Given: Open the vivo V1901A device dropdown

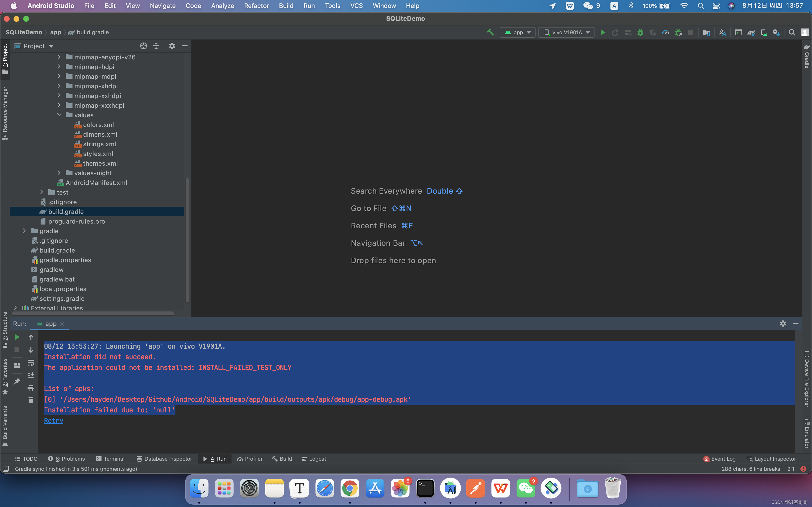Looking at the screenshot, I should [x=566, y=32].
